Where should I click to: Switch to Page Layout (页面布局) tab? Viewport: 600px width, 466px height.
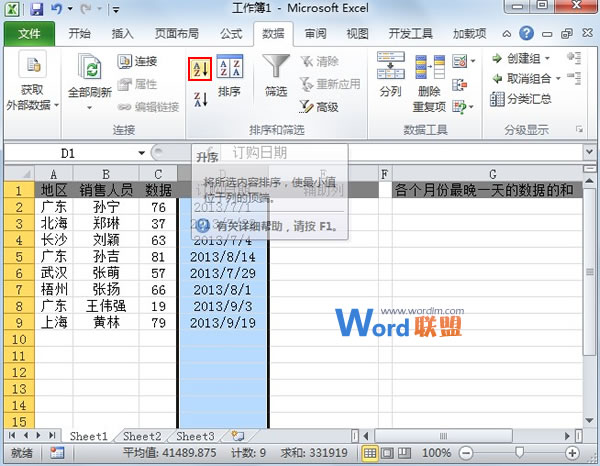point(176,34)
